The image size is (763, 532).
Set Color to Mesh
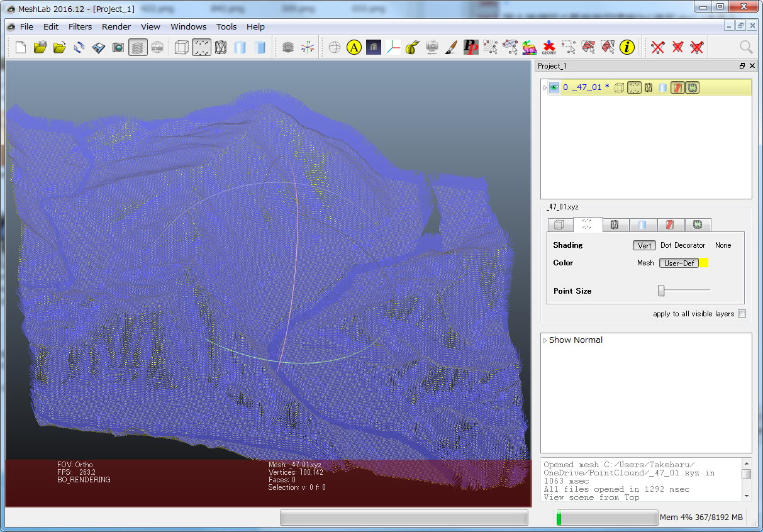coord(645,263)
